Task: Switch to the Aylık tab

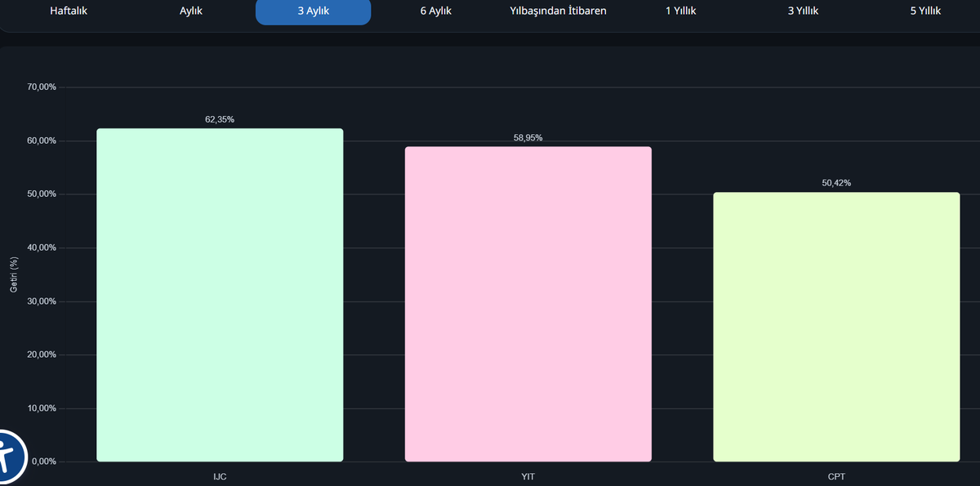Action: (191, 11)
